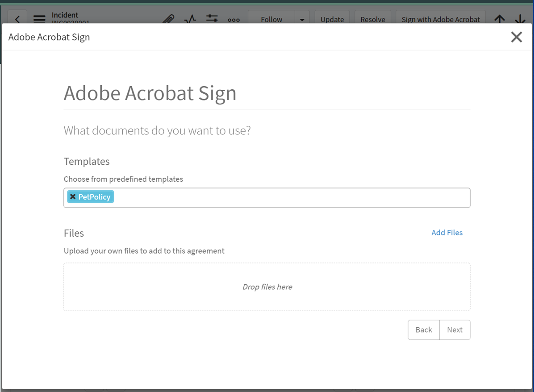This screenshot has width=534, height=392.
Task: Expand the Follow dropdown arrow
Action: pyautogui.click(x=302, y=19)
